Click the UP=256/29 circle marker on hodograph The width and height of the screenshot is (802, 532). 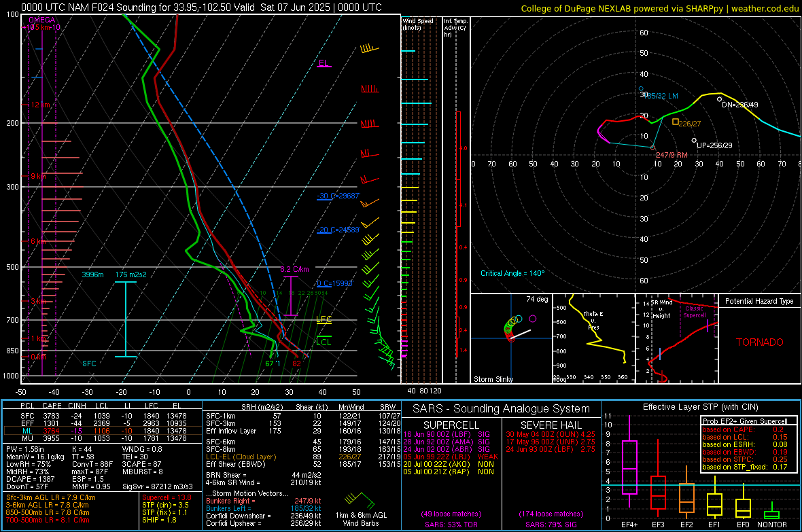[x=694, y=140]
